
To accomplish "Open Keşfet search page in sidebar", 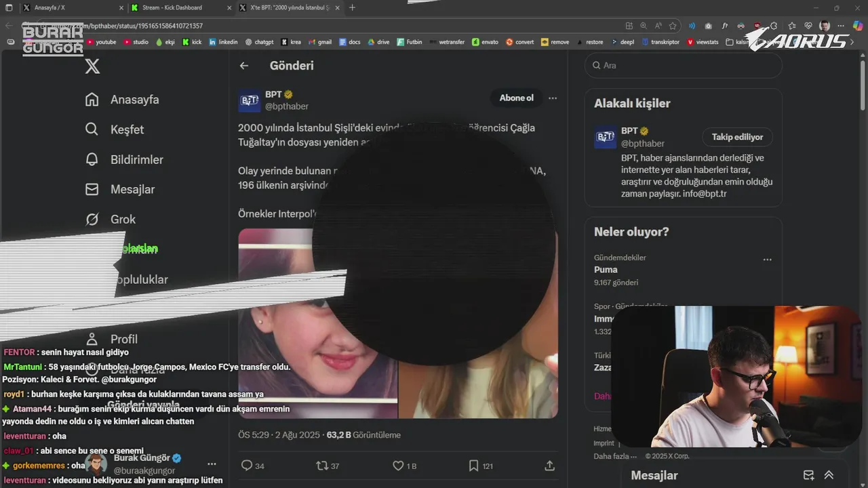I will pyautogui.click(x=115, y=129).
